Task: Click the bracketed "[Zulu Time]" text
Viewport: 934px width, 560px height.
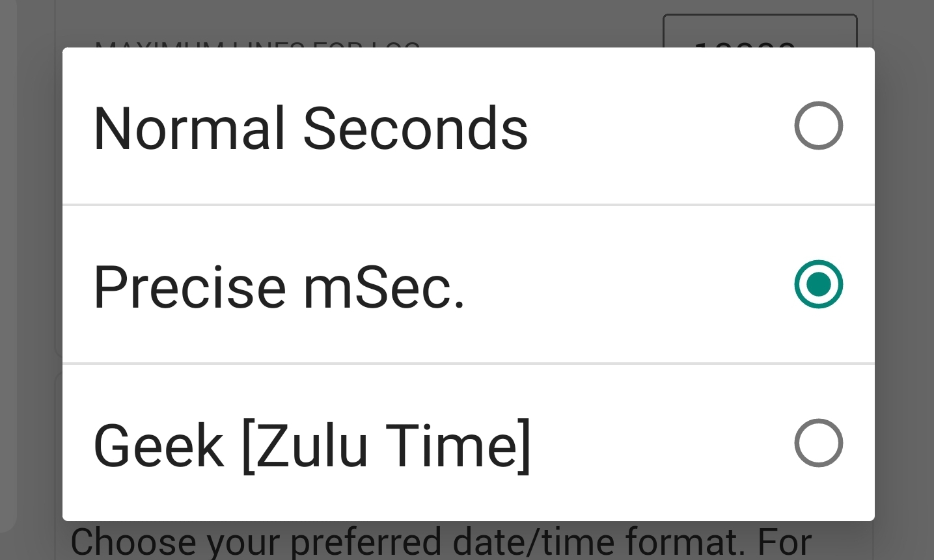Action: 387,446
